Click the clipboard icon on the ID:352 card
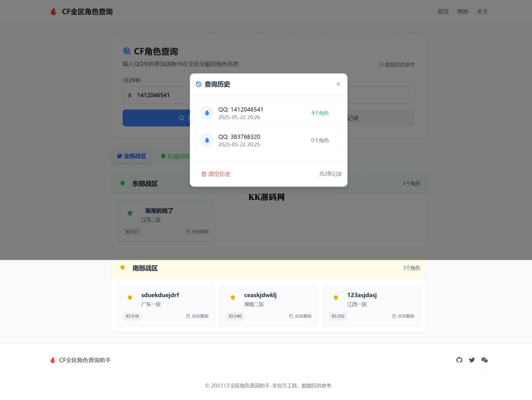 click(x=394, y=316)
